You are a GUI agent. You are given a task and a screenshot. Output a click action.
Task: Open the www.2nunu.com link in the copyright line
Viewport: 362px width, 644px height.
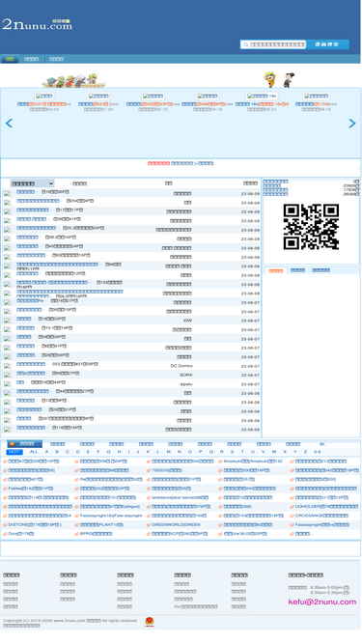click(70, 621)
